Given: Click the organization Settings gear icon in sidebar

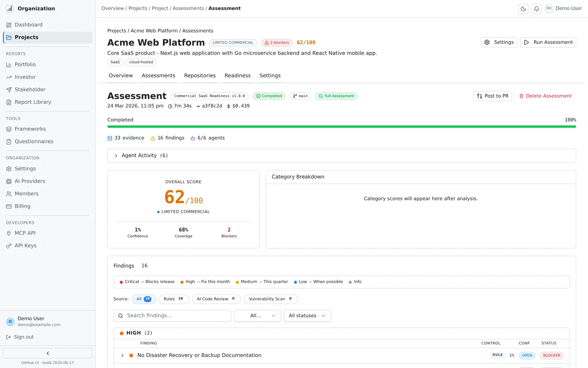Looking at the screenshot, I should pos(9,169).
